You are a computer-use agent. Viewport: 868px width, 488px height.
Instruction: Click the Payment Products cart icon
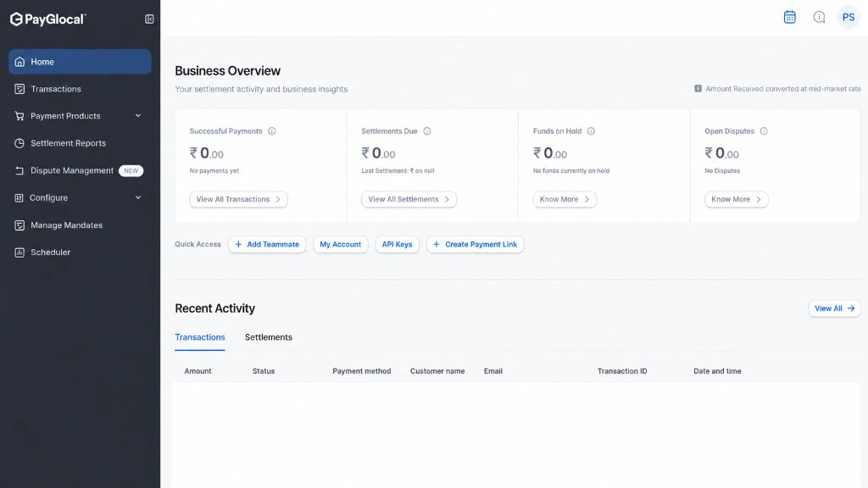click(20, 116)
